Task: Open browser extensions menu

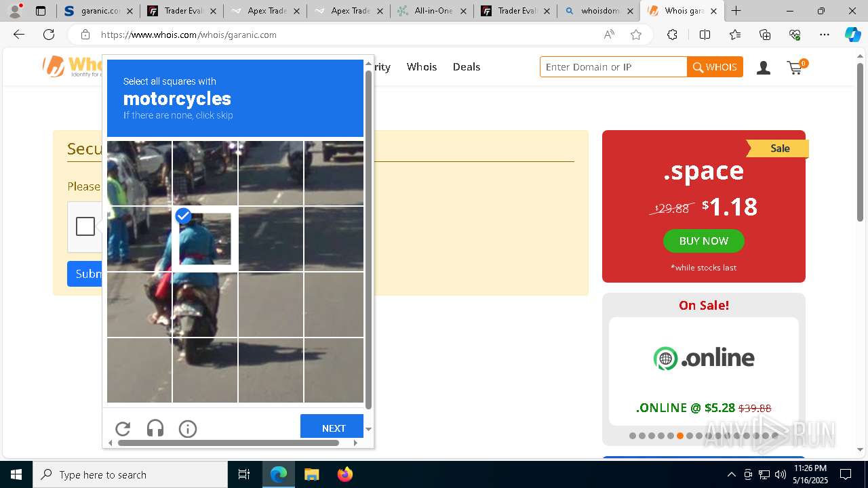Action: [x=672, y=35]
